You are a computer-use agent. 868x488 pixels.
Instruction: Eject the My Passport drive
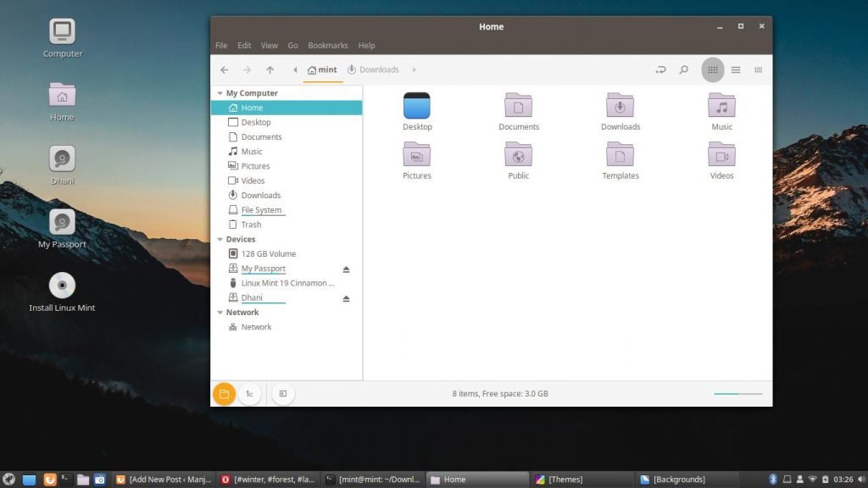coord(346,269)
